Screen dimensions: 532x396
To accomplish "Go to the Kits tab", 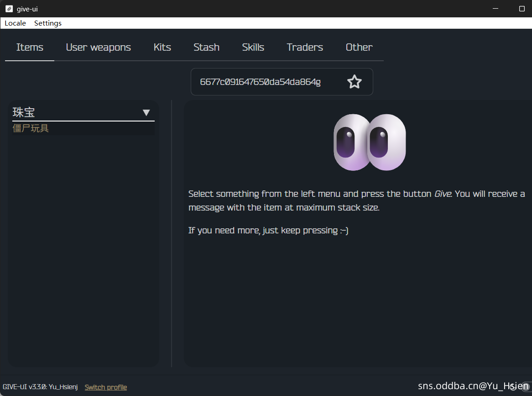I will click(162, 48).
